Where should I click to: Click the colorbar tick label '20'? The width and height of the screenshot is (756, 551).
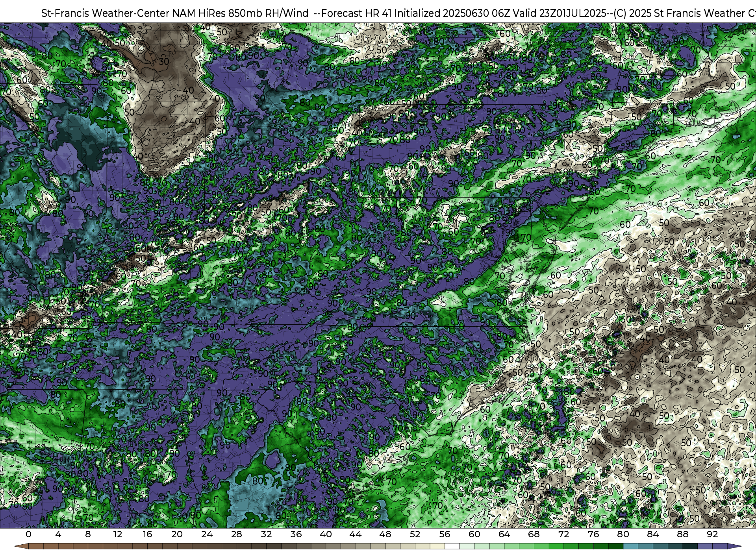click(177, 534)
